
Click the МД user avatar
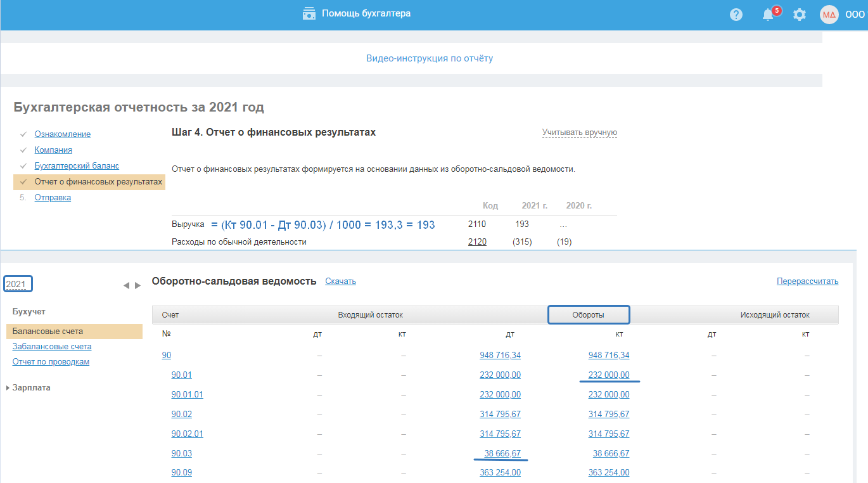point(829,15)
